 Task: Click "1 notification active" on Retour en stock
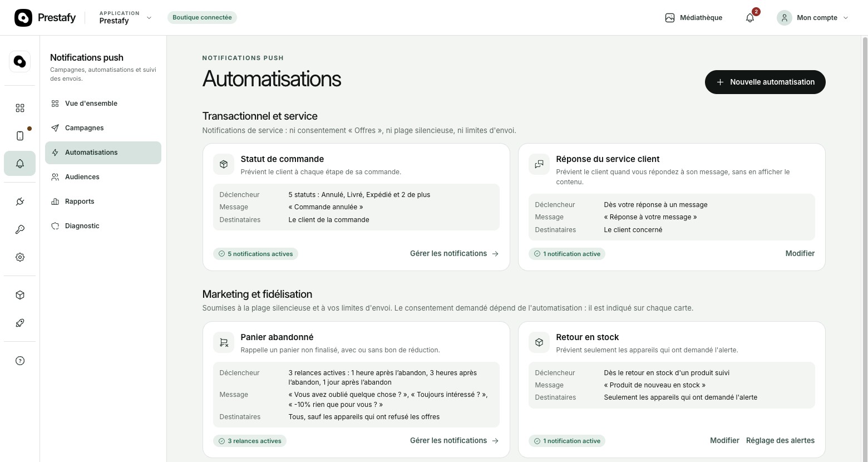567,441
